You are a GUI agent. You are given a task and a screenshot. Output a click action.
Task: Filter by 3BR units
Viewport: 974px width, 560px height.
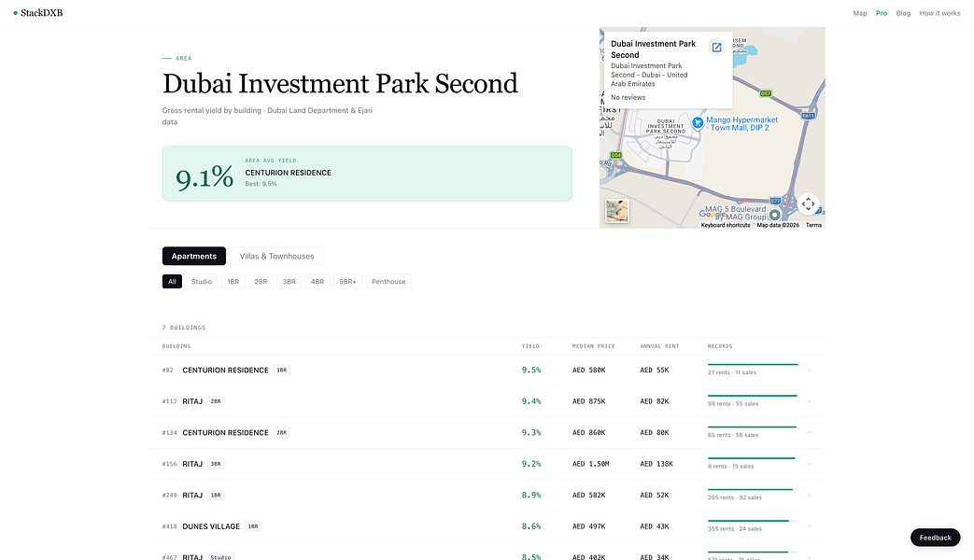[x=289, y=281]
